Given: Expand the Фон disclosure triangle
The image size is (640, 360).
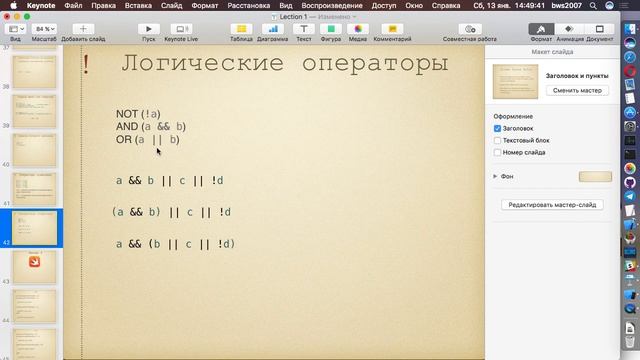Looking at the screenshot, I should pyautogui.click(x=495, y=176).
